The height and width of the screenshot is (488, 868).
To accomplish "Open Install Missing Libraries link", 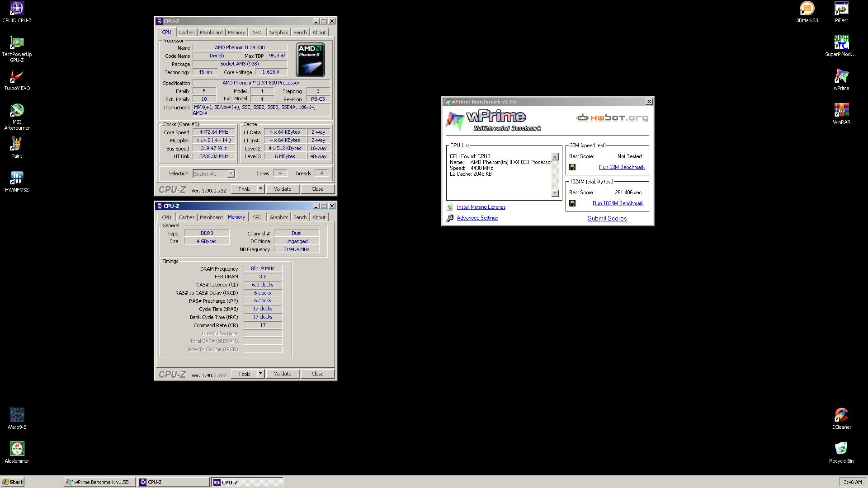I will point(481,207).
